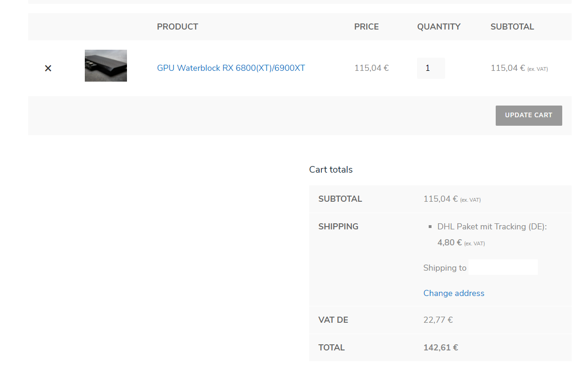The width and height of the screenshot is (588, 372).
Task: Click the PRODUCT column header
Action: tap(177, 27)
